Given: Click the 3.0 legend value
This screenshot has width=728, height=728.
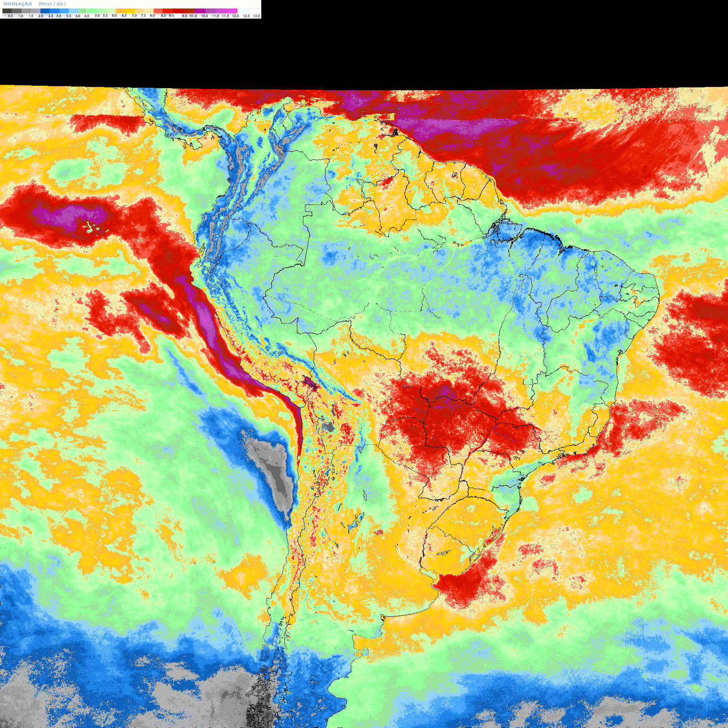Looking at the screenshot, I should 59,16.
